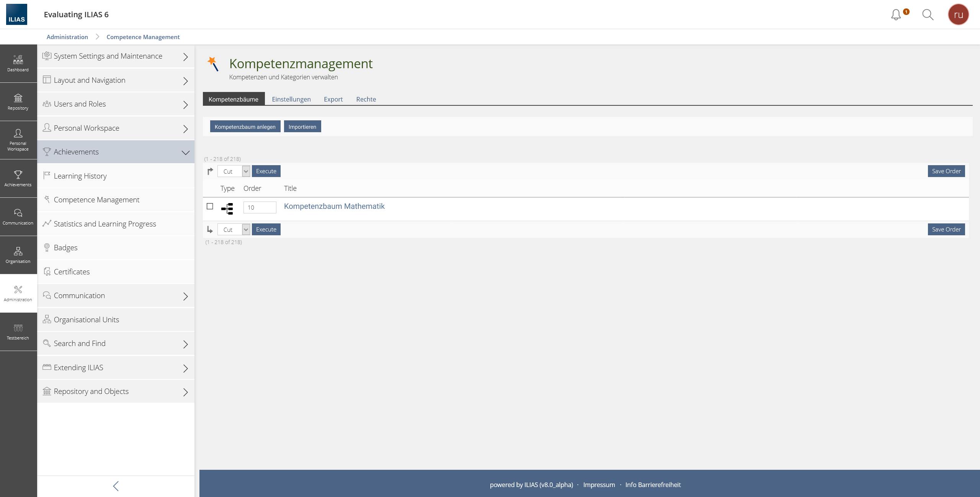Click the ILIAS logo
980x497 pixels.
click(x=16, y=15)
